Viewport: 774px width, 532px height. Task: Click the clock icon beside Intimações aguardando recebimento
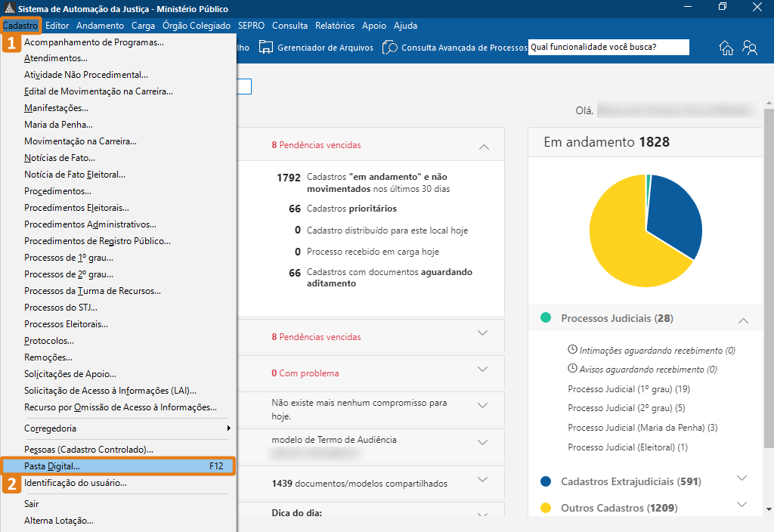click(x=572, y=350)
